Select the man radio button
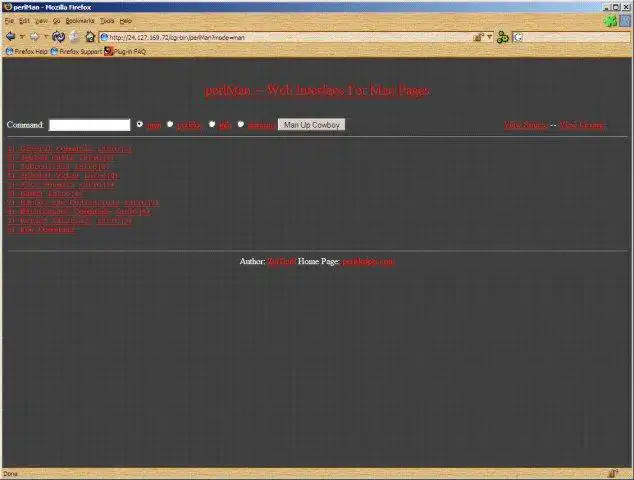 (x=139, y=124)
